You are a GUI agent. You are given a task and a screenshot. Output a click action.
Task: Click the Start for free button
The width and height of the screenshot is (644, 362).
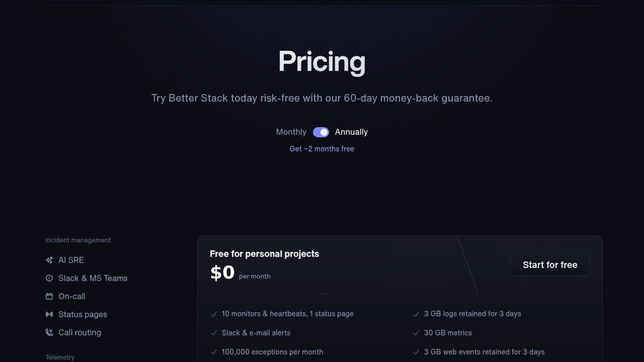(x=550, y=265)
